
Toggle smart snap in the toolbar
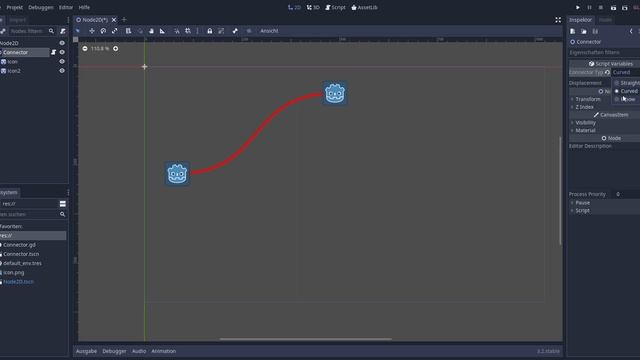coord(176,31)
